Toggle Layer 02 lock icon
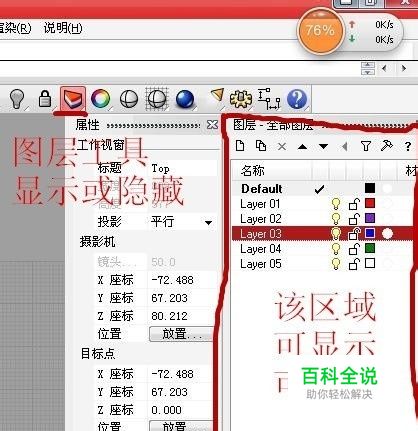418x431 pixels. pyautogui.click(x=354, y=219)
